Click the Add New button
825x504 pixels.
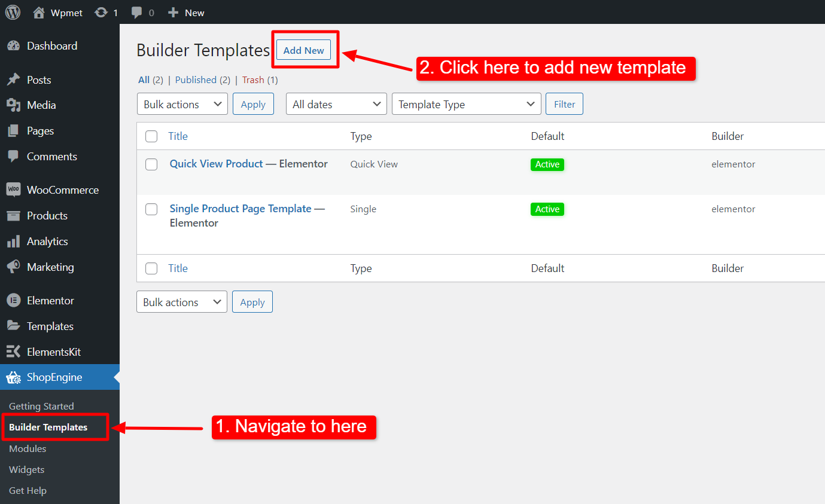click(x=303, y=50)
